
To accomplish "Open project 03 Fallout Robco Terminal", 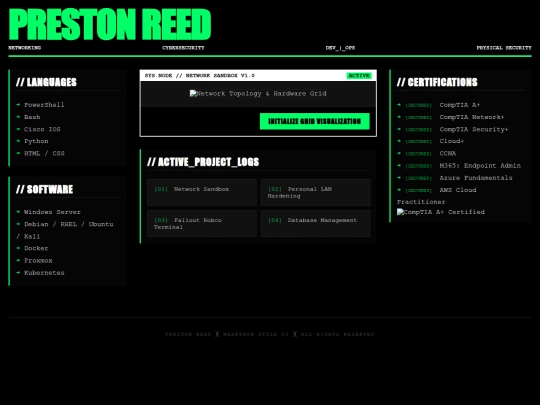I will [x=202, y=224].
